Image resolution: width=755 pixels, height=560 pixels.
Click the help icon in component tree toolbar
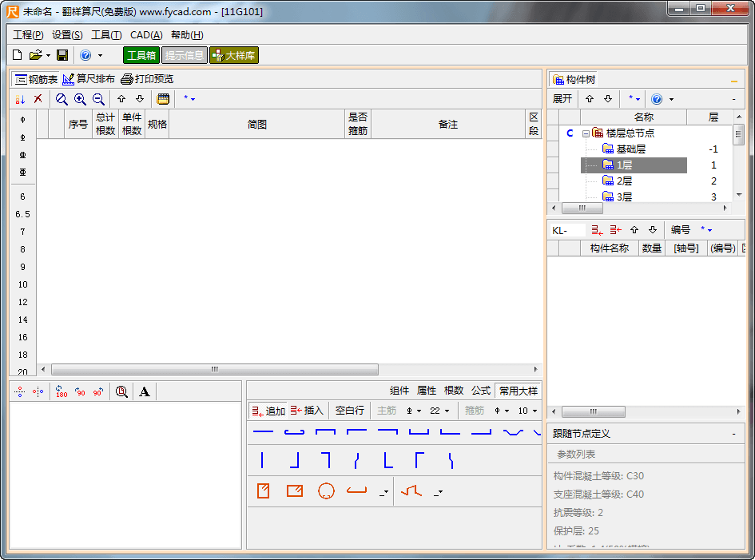coord(657,99)
